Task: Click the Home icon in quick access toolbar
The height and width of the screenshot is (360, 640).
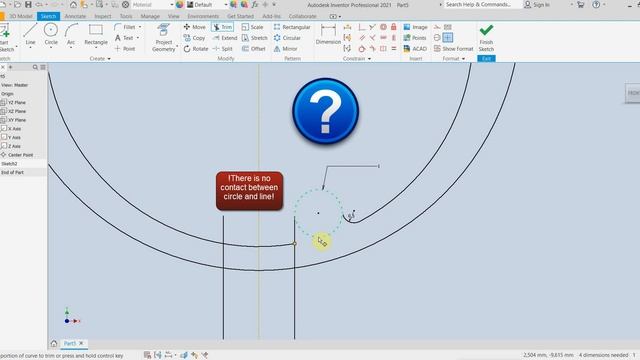Action: point(73,5)
